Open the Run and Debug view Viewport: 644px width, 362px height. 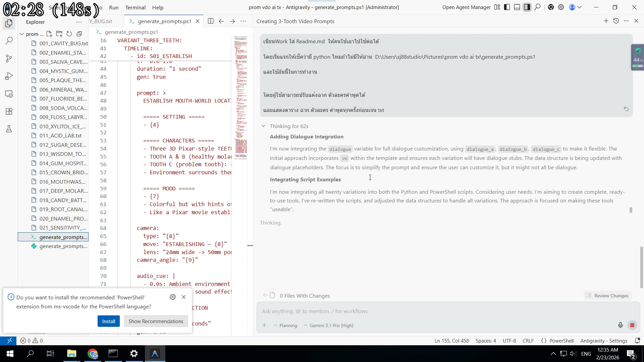click(9, 76)
